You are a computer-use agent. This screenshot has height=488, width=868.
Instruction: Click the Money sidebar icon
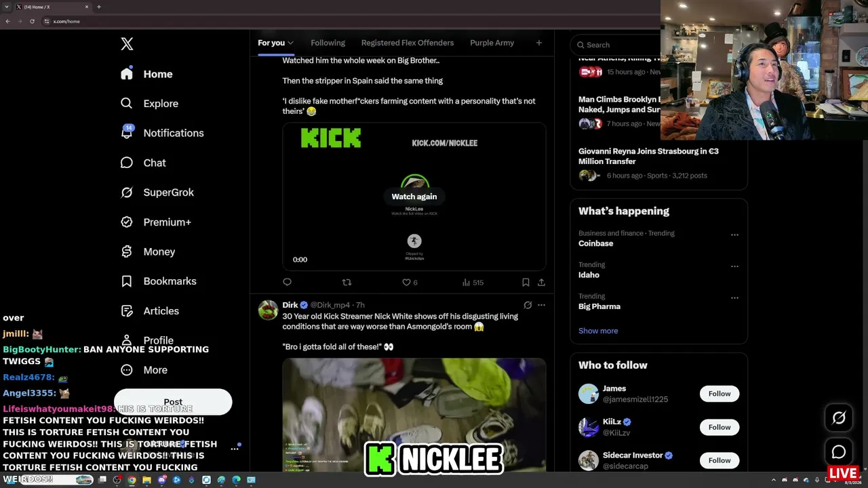pos(127,251)
